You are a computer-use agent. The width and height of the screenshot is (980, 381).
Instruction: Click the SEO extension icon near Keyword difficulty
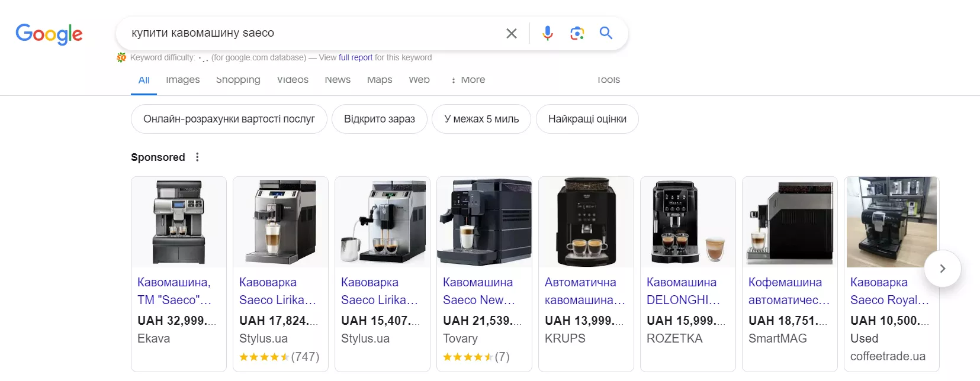coord(121,57)
